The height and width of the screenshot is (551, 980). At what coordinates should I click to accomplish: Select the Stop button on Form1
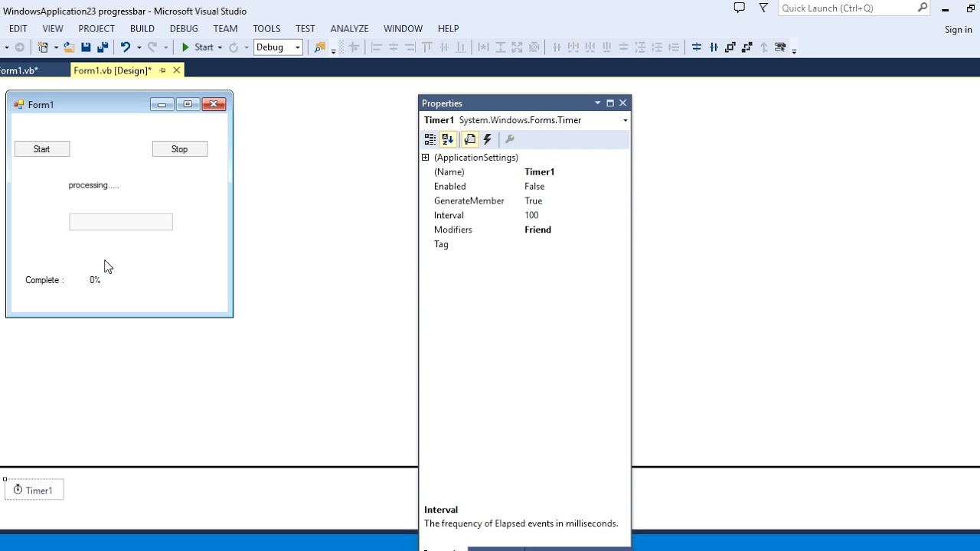[x=180, y=149]
